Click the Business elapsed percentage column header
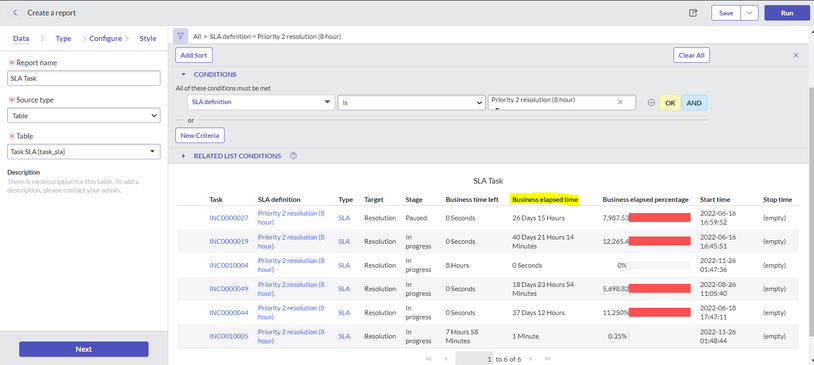This screenshot has width=814, height=365. 645,199
